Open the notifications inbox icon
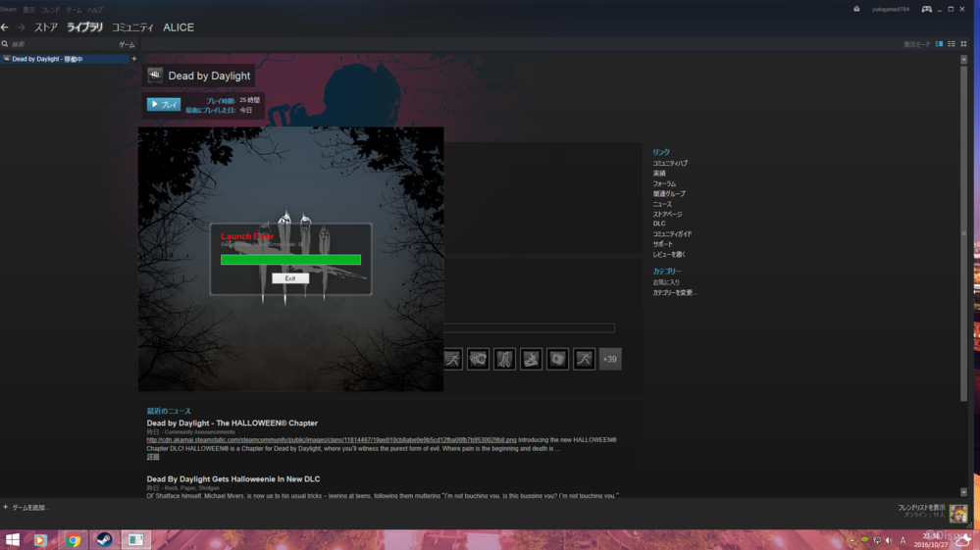The height and width of the screenshot is (550, 980). (x=856, y=9)
